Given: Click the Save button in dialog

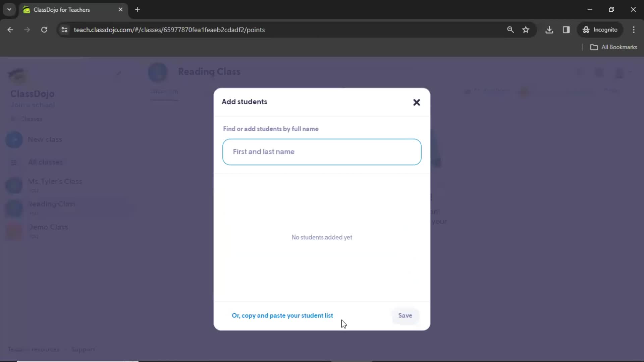Looking at the screenshot, I should tap(405, 315).
